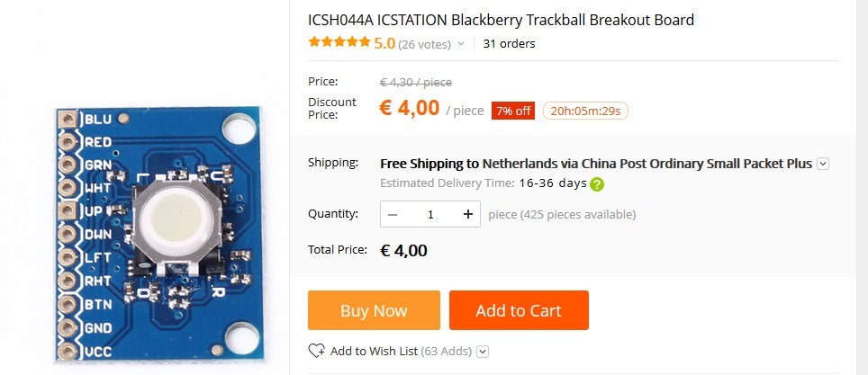Screen dimensions: 868x375
Task: Open the shipping method dropdown arrow
Action: click(x=823, y=164)
